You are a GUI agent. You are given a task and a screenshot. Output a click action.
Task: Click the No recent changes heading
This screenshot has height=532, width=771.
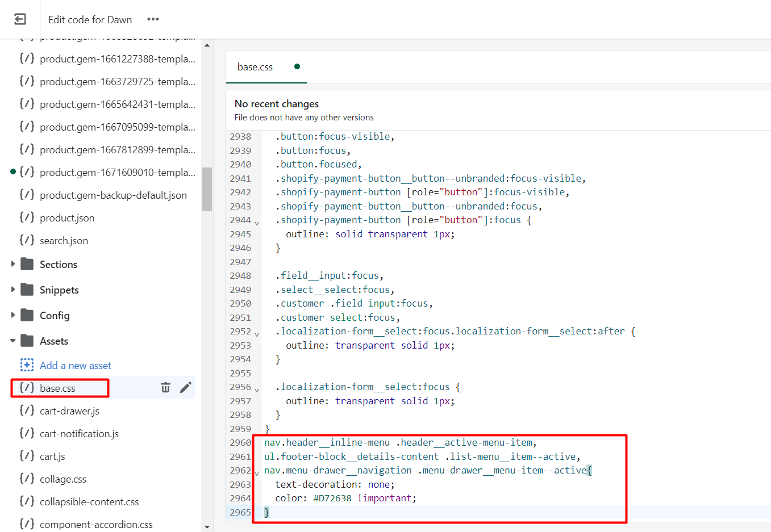[x=276, y=104]
